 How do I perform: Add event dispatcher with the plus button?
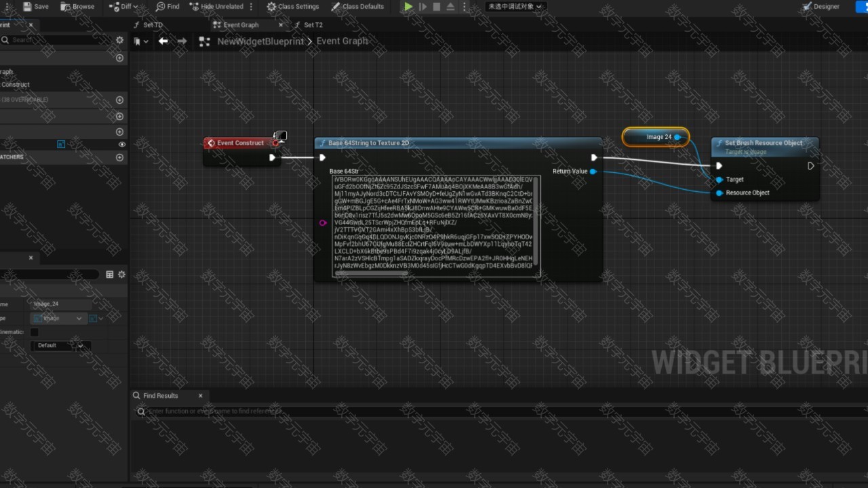click(x=119, y=157)
